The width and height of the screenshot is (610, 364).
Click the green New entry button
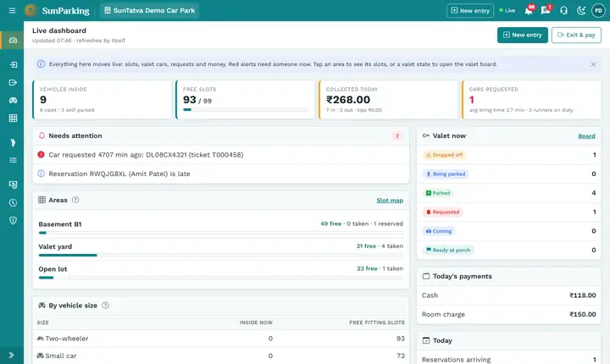click(523, 35)
